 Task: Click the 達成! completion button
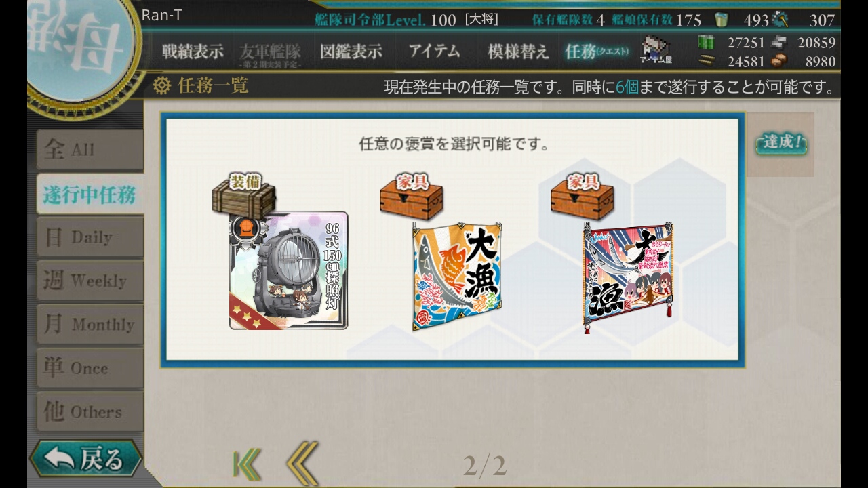coord(781,143)
